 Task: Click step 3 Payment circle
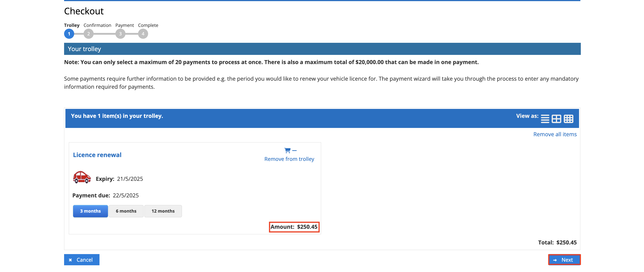click(x=120, y=34)
